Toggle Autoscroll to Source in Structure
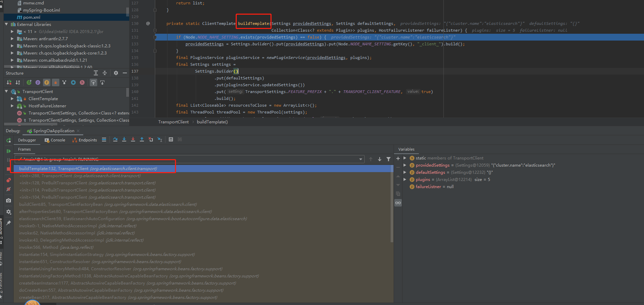The width and height of the screenshot is (644, 305). [93, 82]
